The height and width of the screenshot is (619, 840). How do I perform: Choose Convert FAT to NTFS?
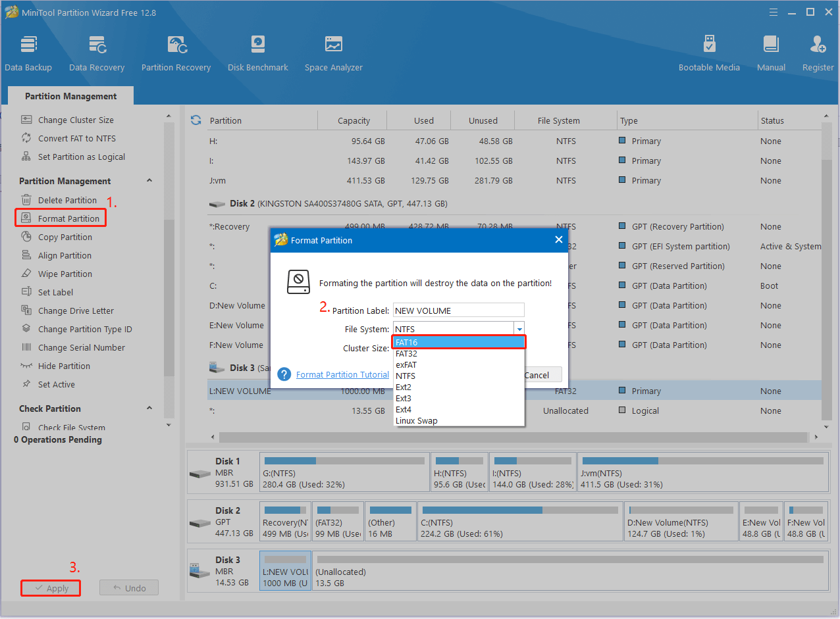coord(76,138)
